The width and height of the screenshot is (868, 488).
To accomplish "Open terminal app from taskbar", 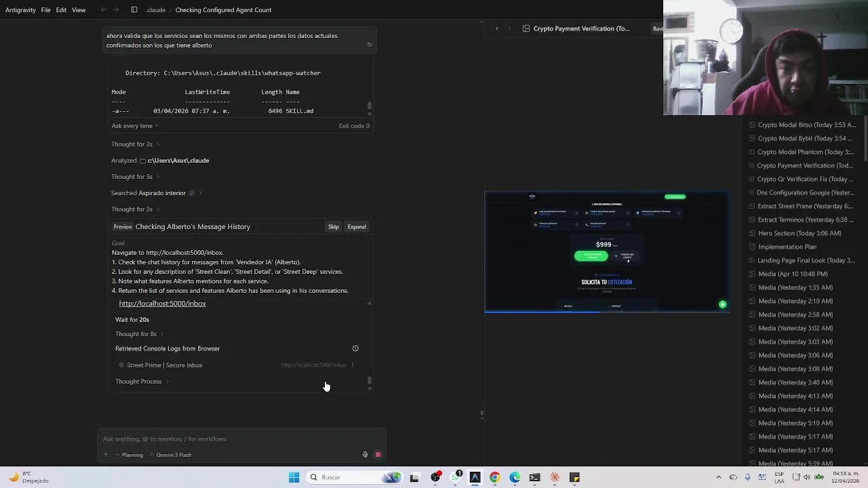I will tap(534, 477).
